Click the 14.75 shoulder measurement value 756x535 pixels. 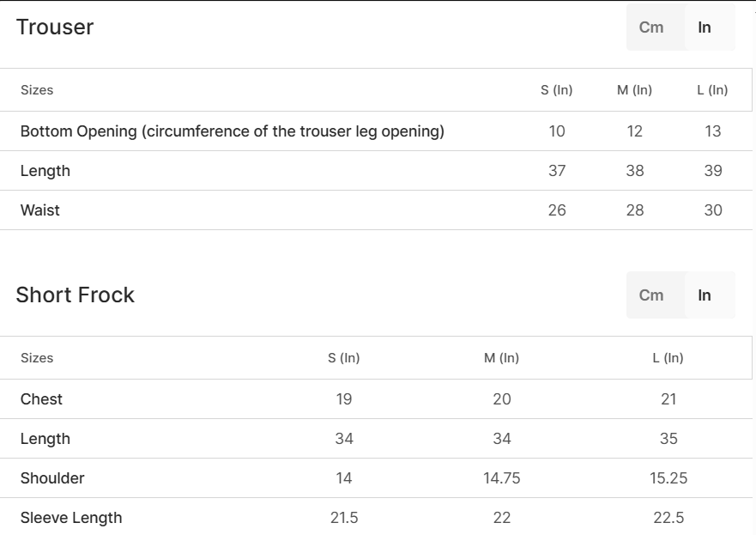point(502,478)
